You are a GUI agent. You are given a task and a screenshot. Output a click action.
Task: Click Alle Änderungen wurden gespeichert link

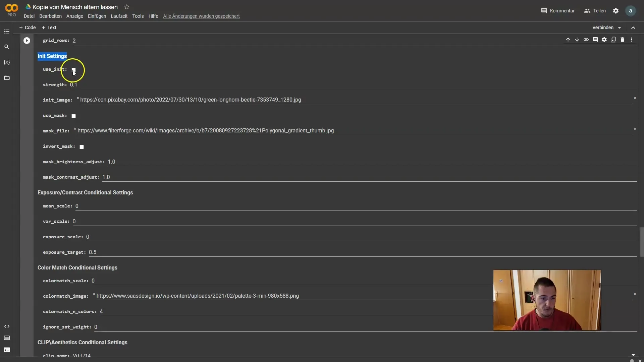(x=201, y=16)
